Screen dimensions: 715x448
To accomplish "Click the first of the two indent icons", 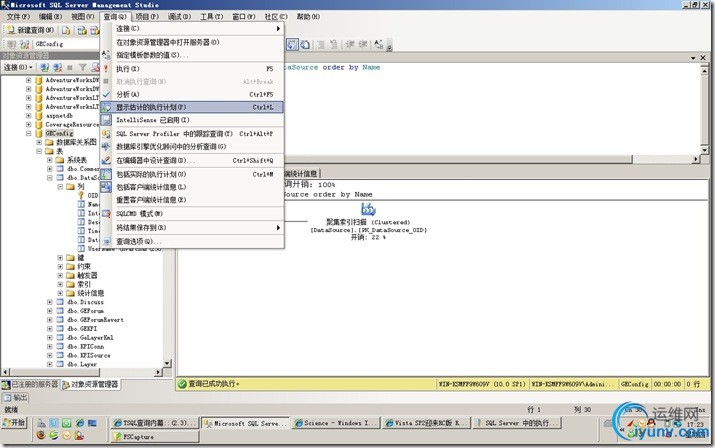I will click(350, 44).
